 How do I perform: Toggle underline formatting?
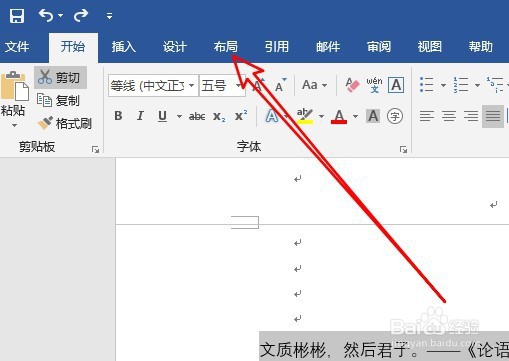(163, 116)
